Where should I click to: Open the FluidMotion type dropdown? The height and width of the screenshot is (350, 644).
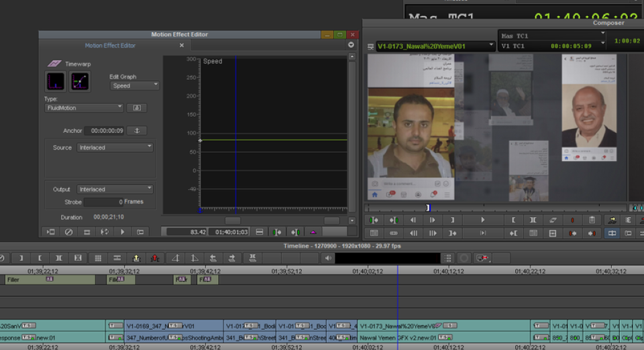(x=84, y=107)
